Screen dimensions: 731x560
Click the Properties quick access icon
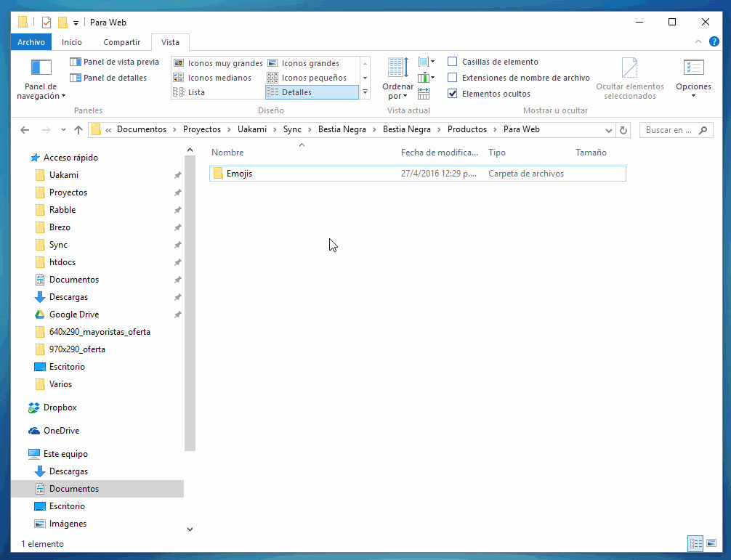pyautogui.click(x=47, y=23)
